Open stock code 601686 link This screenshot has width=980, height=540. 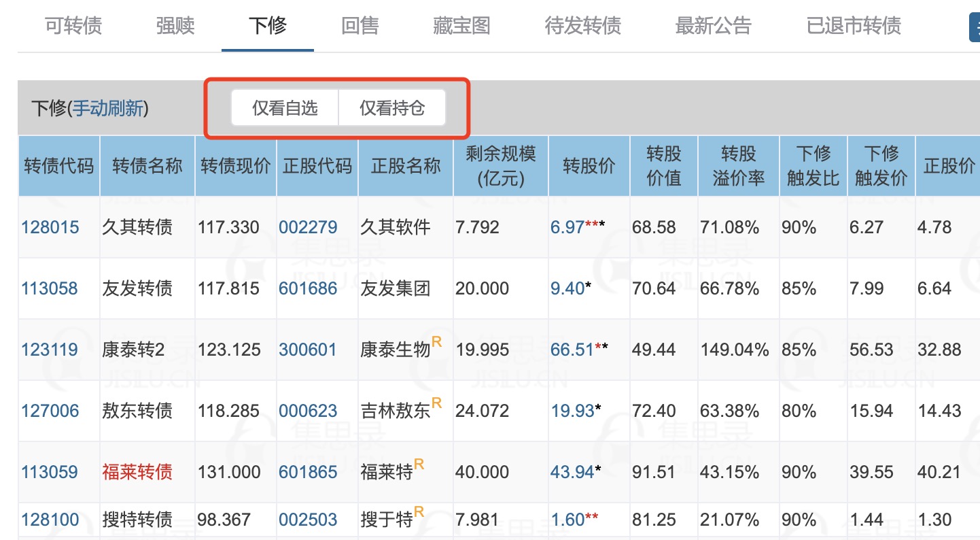point(308,288)
